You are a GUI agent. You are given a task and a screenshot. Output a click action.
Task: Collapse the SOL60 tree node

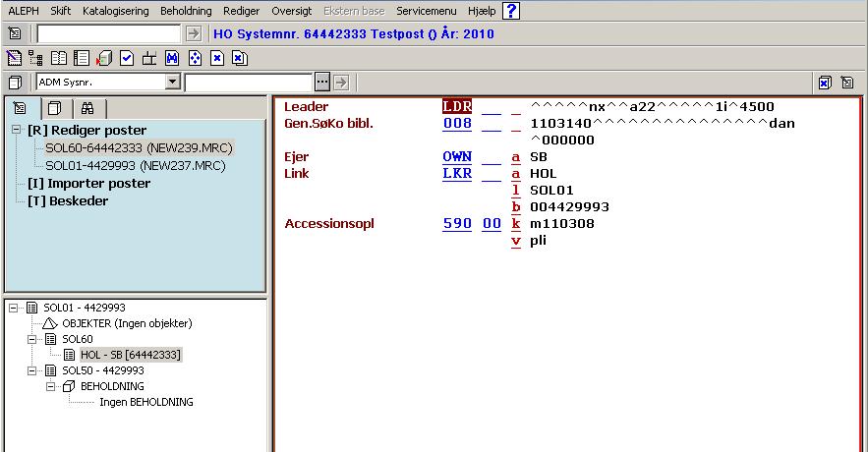pyautogui.click(x=32, y=339)
